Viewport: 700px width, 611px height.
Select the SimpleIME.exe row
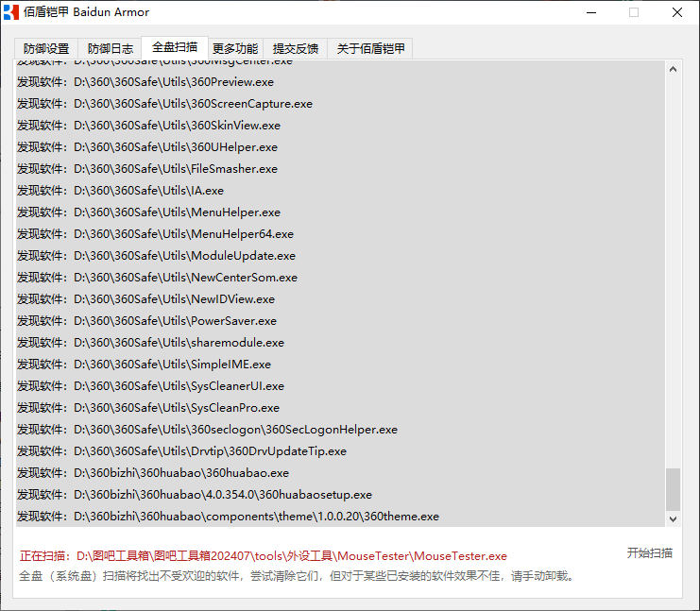click(340, 365)
